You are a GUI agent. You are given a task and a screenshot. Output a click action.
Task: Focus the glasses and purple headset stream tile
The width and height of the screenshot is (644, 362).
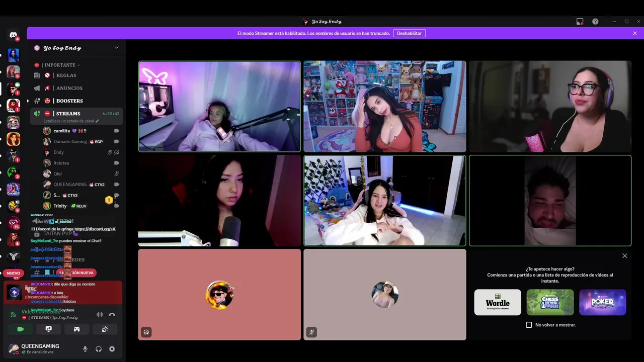550,106
